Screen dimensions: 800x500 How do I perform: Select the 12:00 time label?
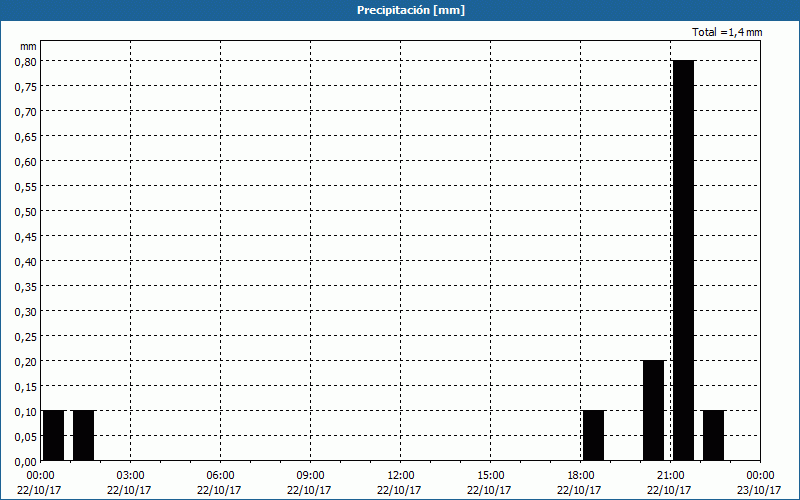(x=401, y=476)
